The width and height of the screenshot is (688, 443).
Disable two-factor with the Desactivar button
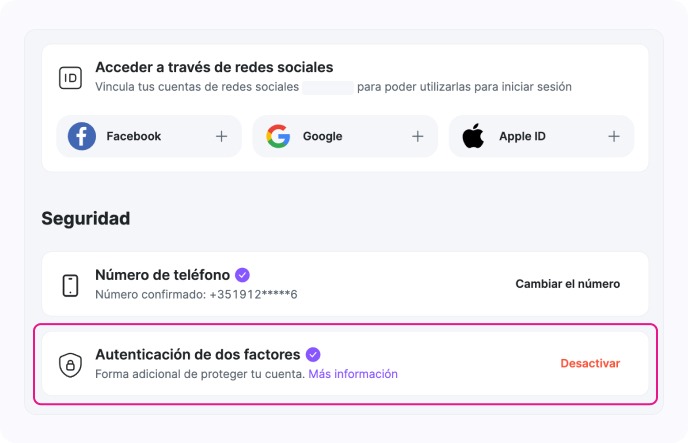coord(590,363)
